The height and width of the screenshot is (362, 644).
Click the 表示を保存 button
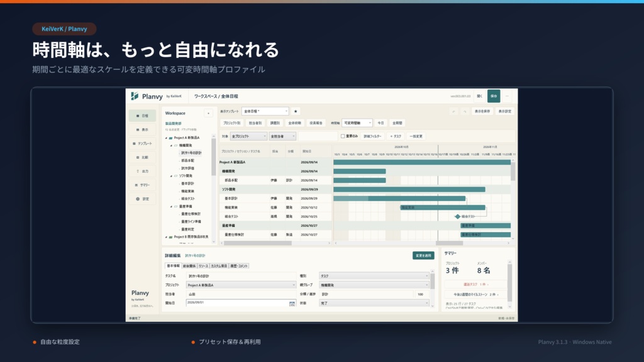[x=482, y=111]
